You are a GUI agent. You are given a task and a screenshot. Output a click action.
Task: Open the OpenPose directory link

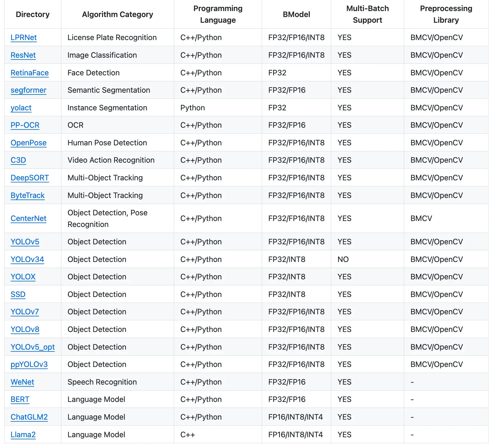click(x=28, y=143)
